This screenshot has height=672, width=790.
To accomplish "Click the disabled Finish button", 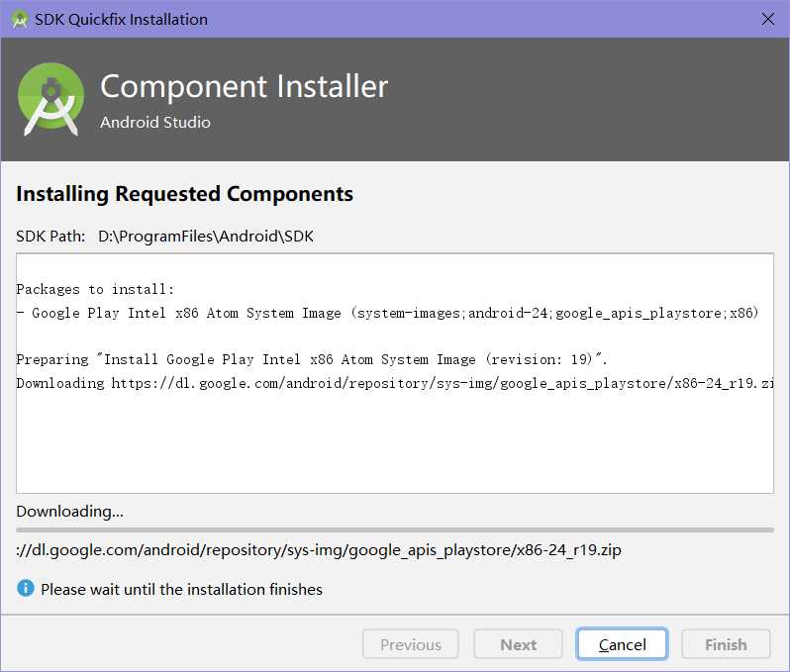I will point(726,643).
